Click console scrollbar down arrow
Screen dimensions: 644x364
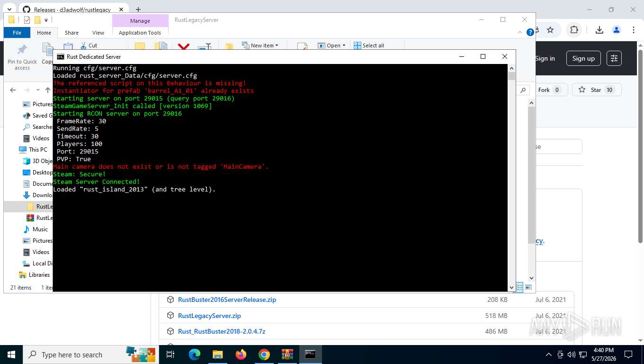[x=511, y=287]
